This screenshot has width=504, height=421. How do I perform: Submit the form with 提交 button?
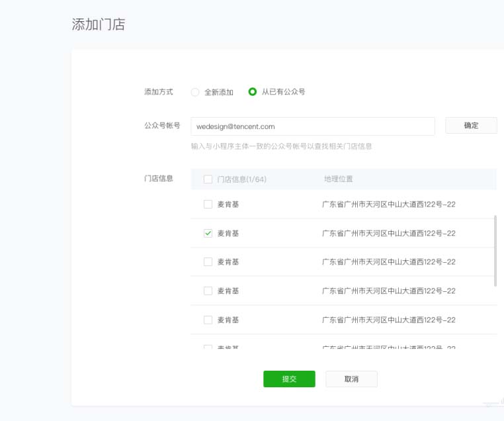tap(289, 379)
